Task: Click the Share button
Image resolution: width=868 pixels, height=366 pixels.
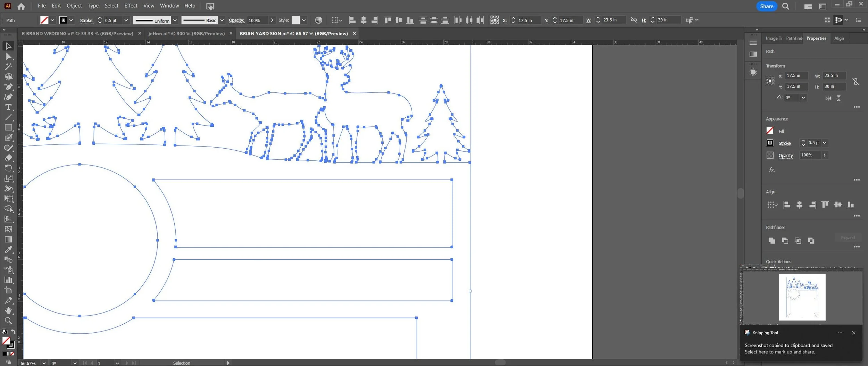Action: 767,6
